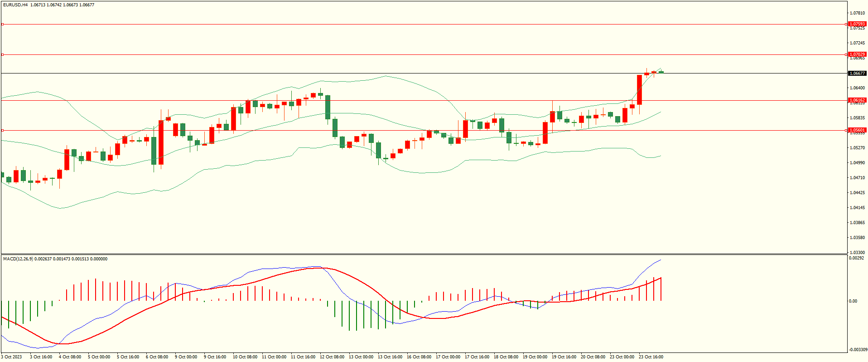868x362 pixels.
Task: Click the 4 Oct 08:00 time label
Action: [70, 357]
